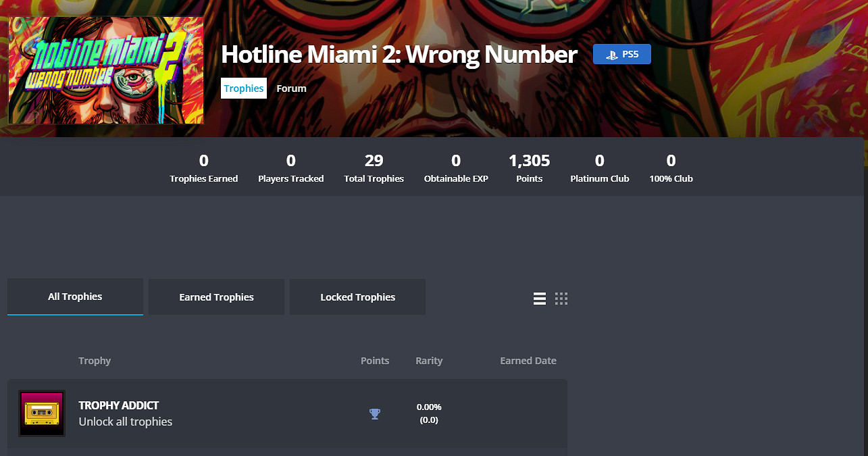Switch to list view icon
The height and width of the screenshot is (456, 868).
click(540, 299)
